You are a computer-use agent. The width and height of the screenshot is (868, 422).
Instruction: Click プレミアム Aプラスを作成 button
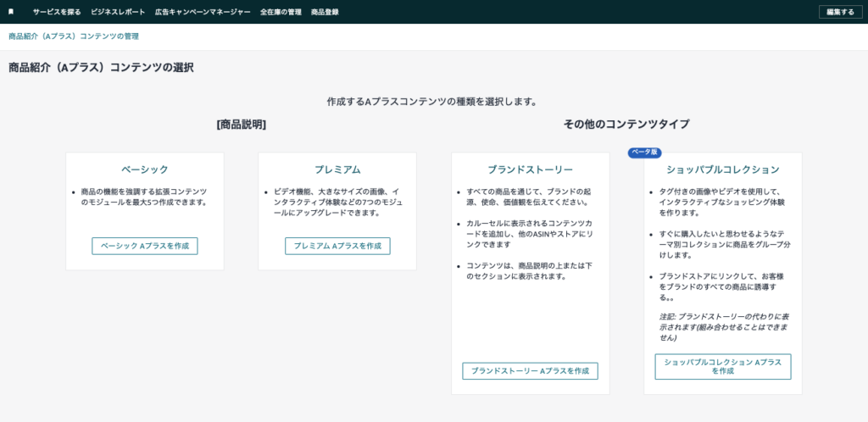(337, 246)
